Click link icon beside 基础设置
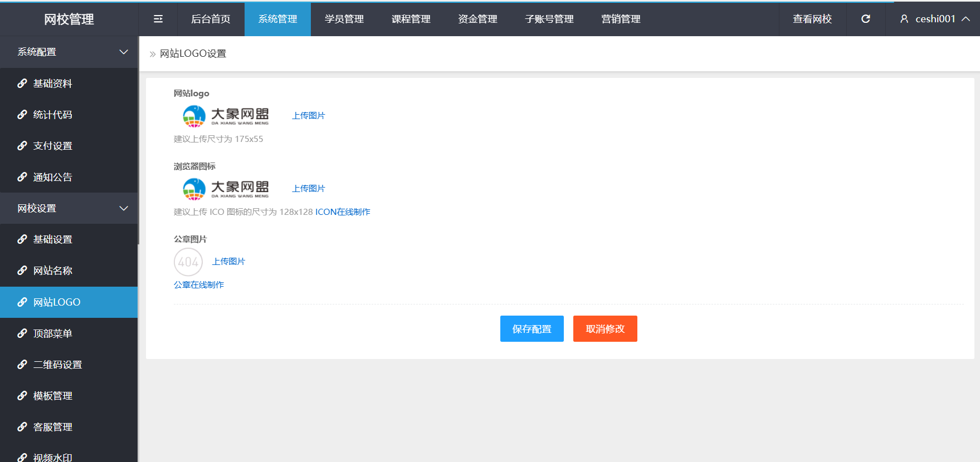 (x=22, y=239)
